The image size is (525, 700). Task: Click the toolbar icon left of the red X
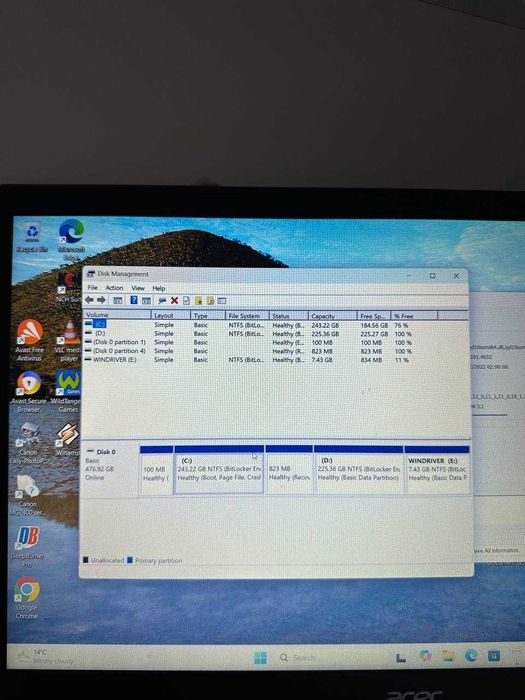click(x=162, y=300)
